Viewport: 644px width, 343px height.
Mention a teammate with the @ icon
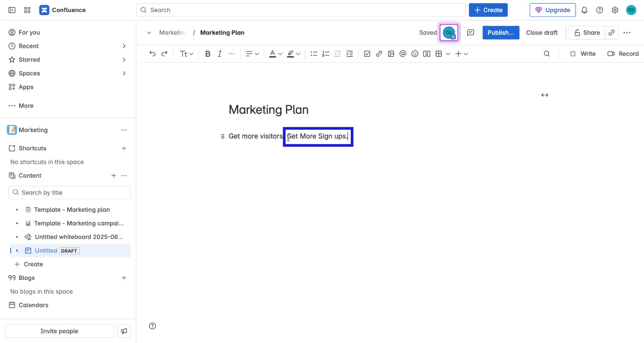click(x=403, y=54)
